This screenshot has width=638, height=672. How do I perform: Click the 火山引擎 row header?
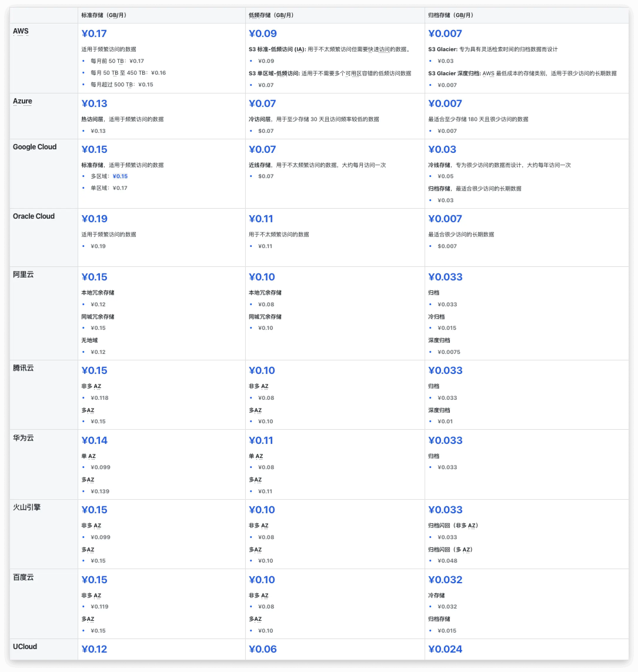(x=26, y=507)
